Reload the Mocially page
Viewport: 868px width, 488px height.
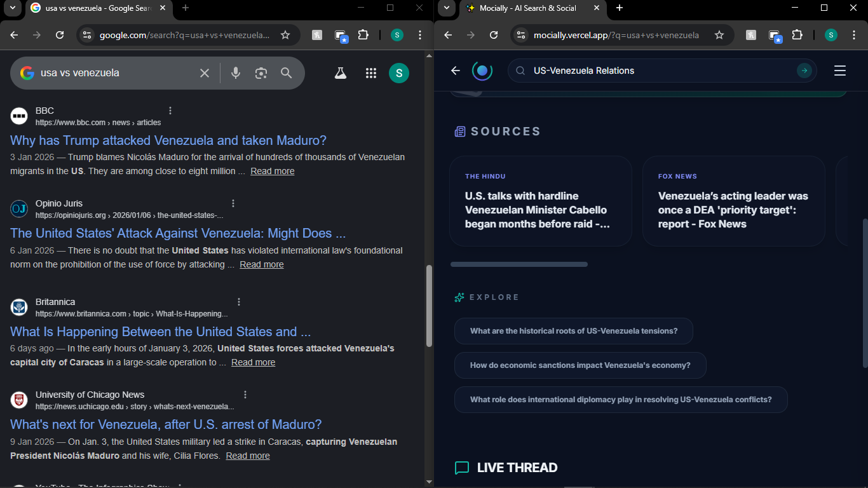[494, 35]
